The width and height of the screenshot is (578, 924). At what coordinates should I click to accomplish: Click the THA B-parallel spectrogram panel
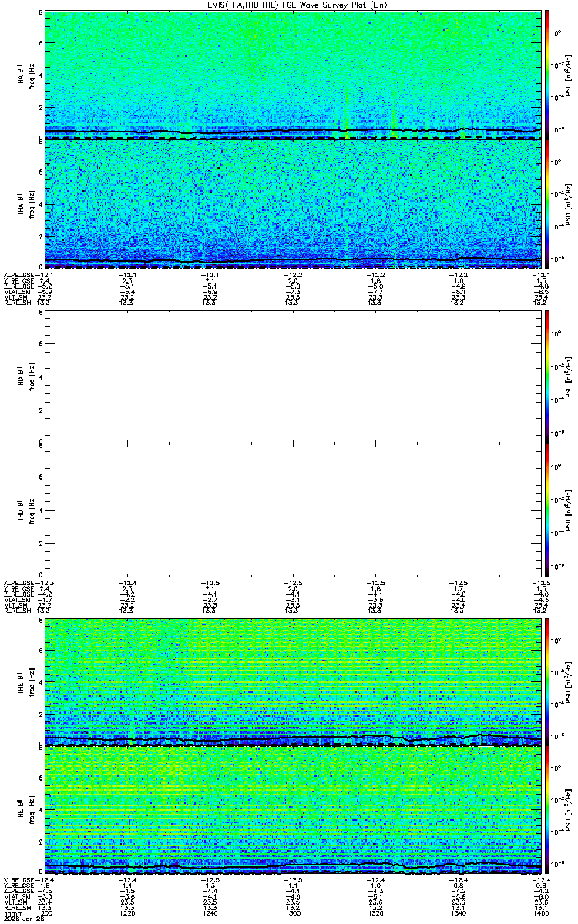294,203
